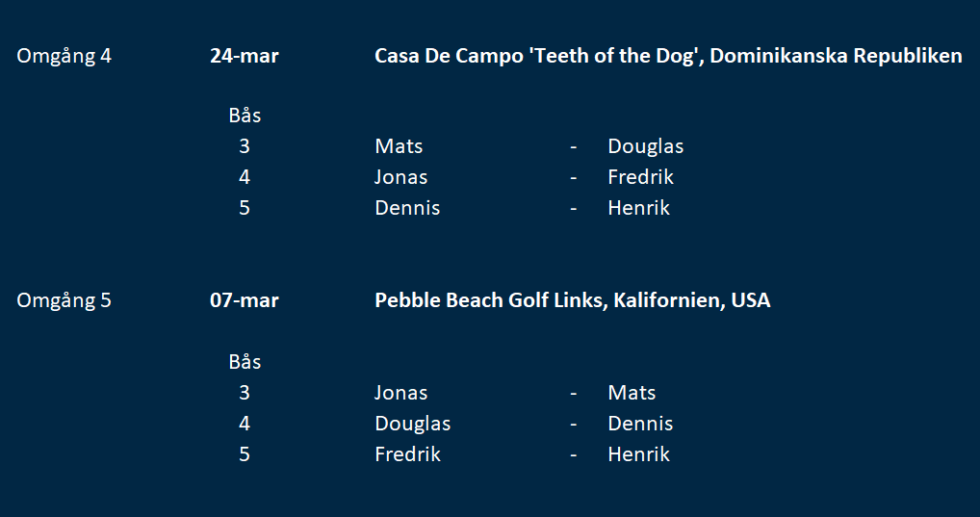This screenshot has height=517, width=980.
Task: Select Casa De Campo course title
Action: point(668,56)
